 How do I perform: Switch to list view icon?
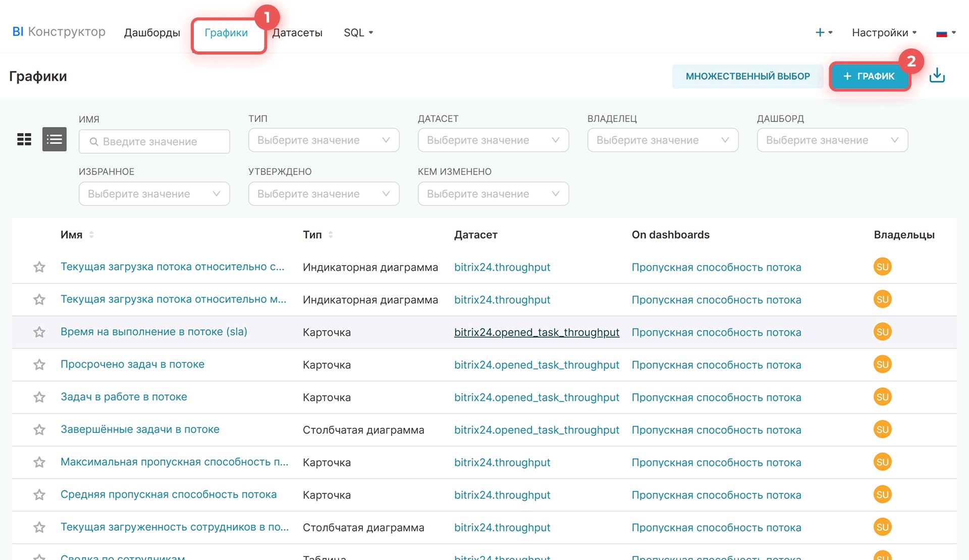(x=55, y=139)
